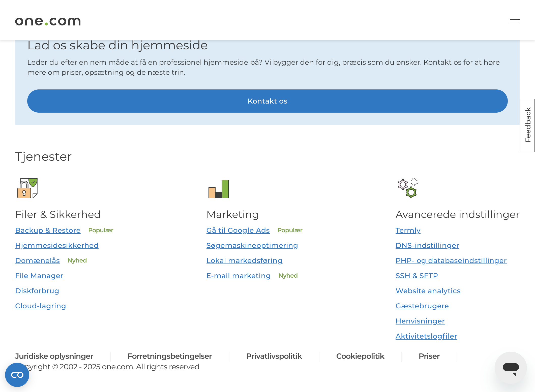Open Priser footer link
Image resolution: width=535 pixels, height=392 pixels.
(429, 356)
